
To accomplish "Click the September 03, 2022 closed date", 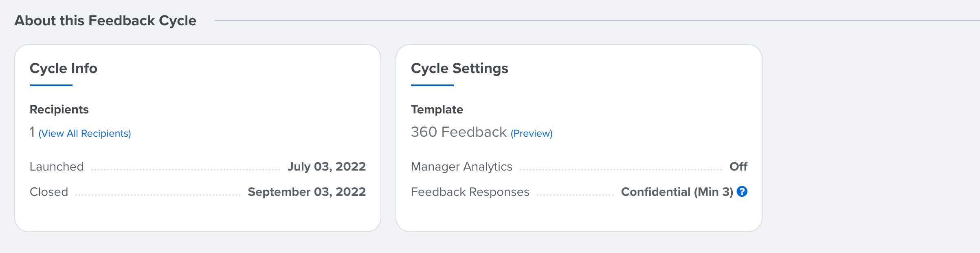I will 307,192.
